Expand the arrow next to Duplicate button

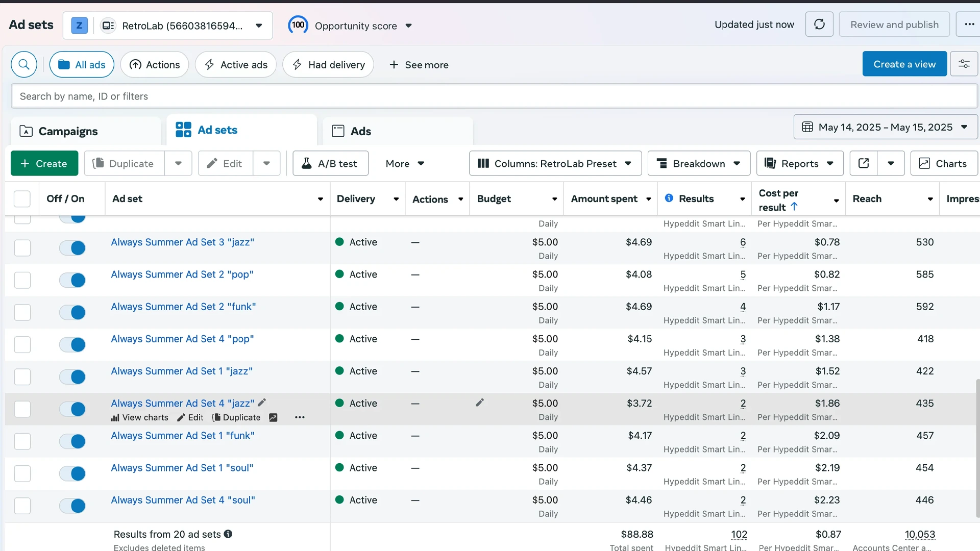(x=178, y=163)
